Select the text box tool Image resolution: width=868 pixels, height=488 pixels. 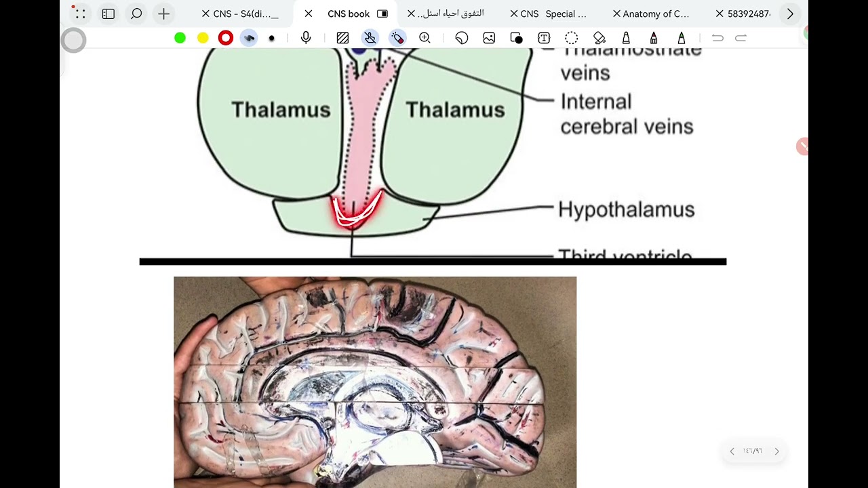[544, 38]
